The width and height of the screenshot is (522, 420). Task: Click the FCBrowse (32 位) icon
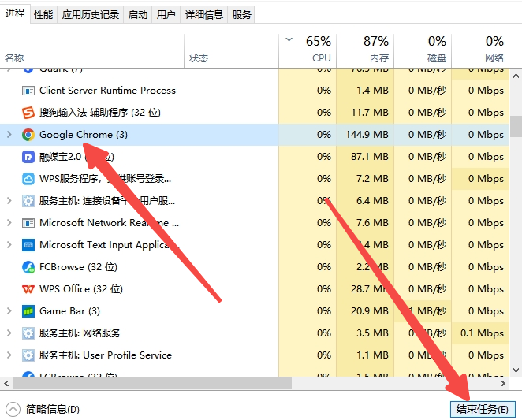coord(28,267)
